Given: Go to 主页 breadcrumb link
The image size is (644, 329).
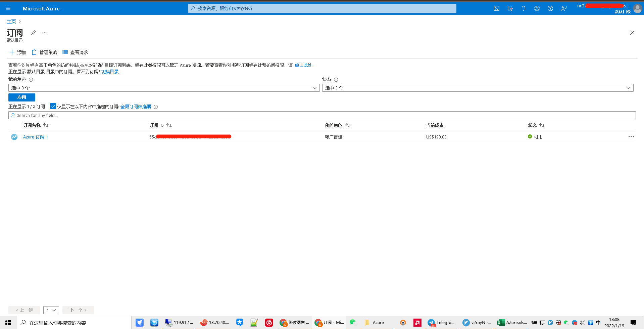Looking at the screenshot, I should (x=11, y=22).
